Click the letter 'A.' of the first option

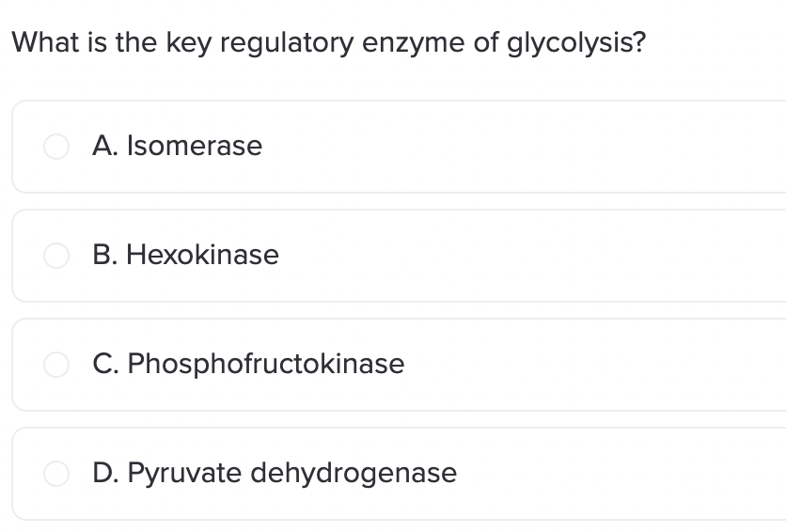pyautogui.click(x=105, y=146)
